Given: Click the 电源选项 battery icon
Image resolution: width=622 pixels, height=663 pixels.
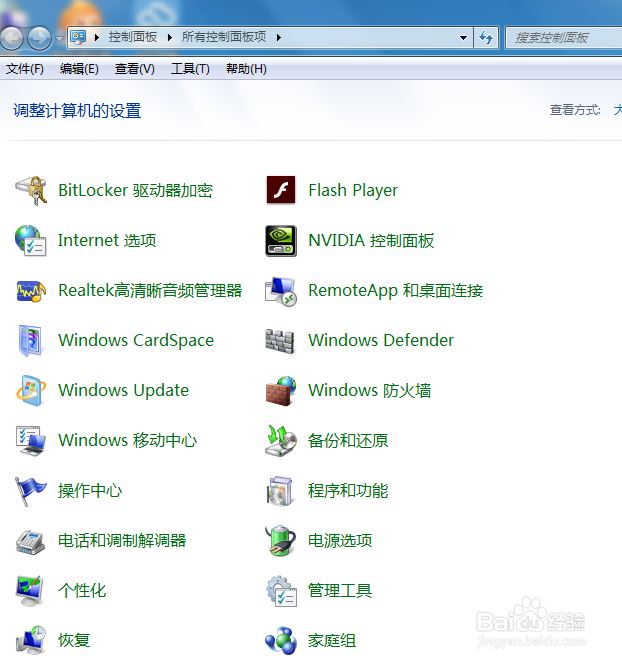Looking at the screenshot, I should coord(280,540).
